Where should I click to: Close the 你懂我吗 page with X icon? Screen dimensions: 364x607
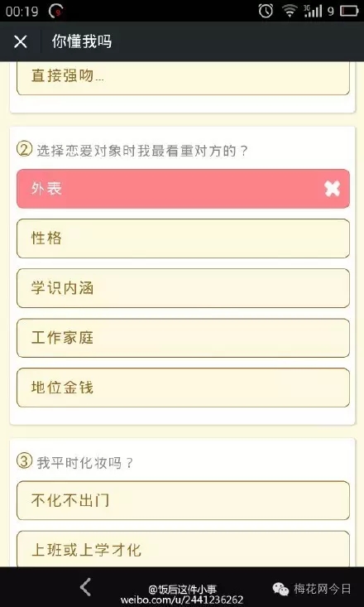point(20,41)
